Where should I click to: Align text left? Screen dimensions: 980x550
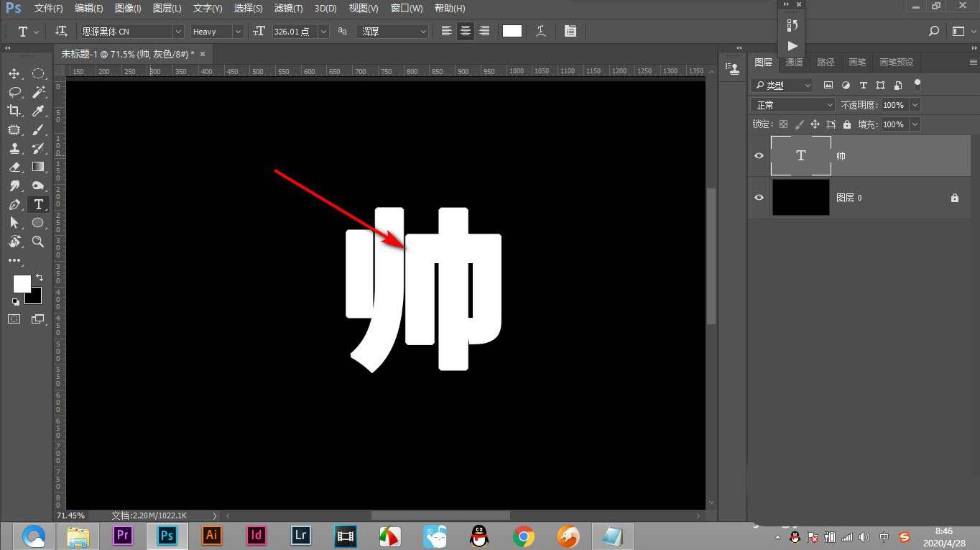[447, 31]
